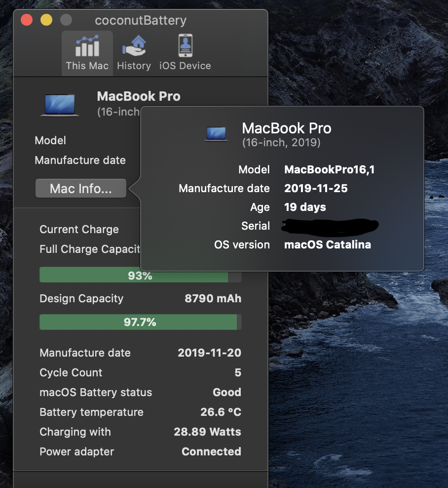Click the Manufacture date label in the popover
The width and height of the screenshot is (448, 488).
224,188
